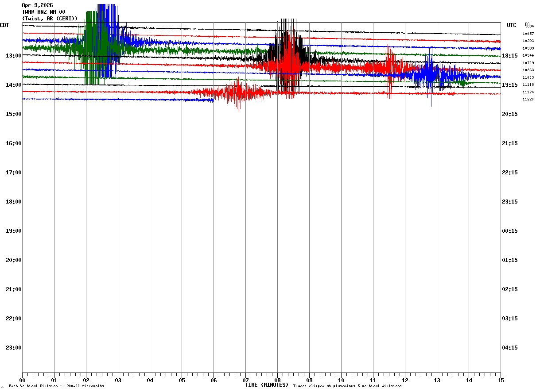Viewport: 536px width, 392px height.
Task: Click the DC offset value '11174'
Action: (x=528, y=92)
